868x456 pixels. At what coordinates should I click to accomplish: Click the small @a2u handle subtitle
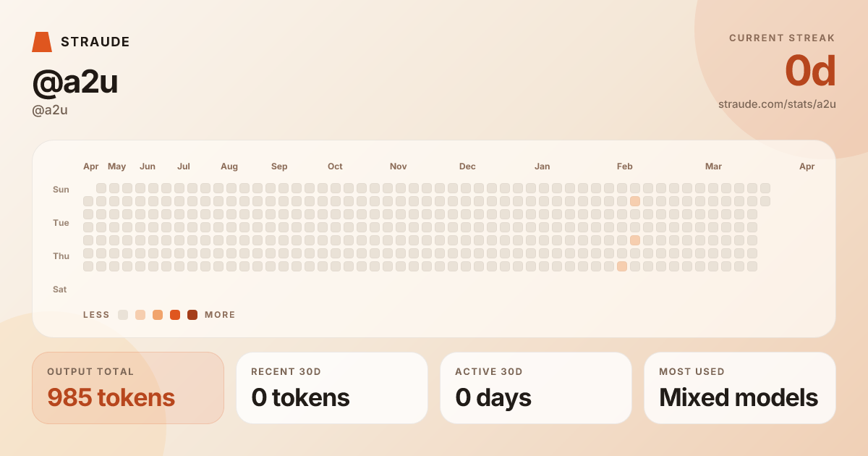[x=50, y=110]
